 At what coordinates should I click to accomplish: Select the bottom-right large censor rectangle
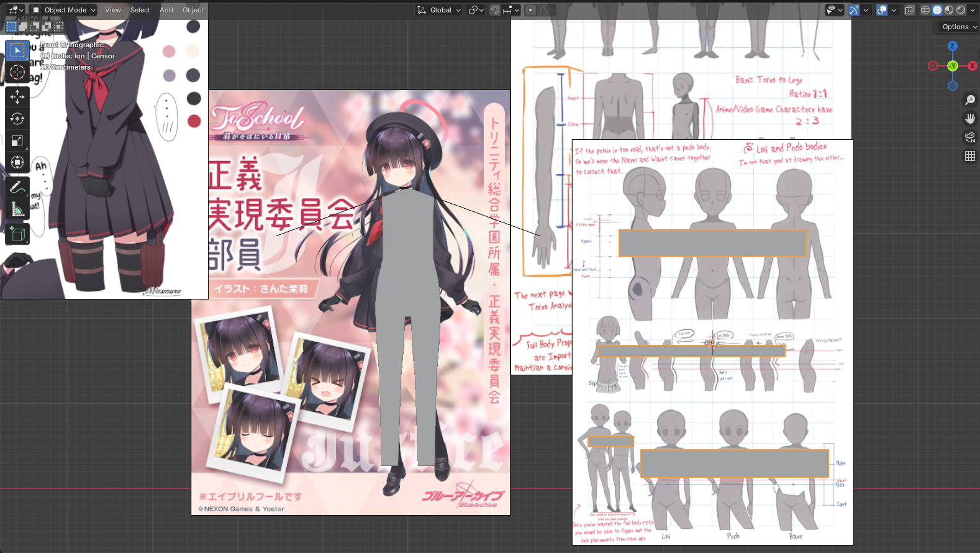tap(735, 464)
